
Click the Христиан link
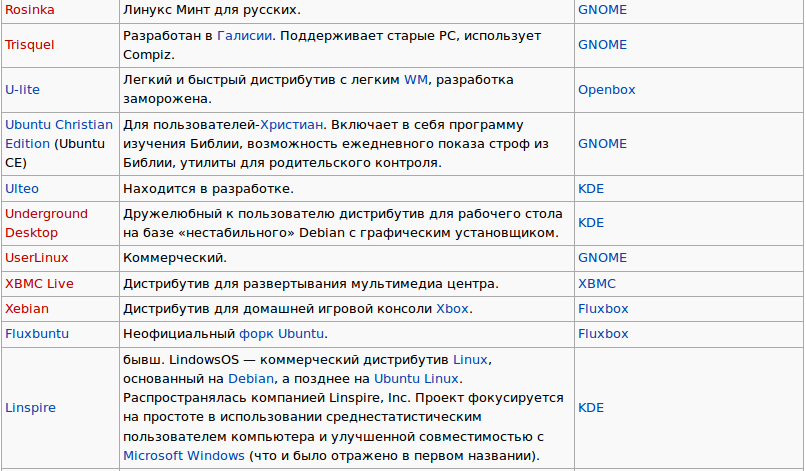tap(291, 125)
